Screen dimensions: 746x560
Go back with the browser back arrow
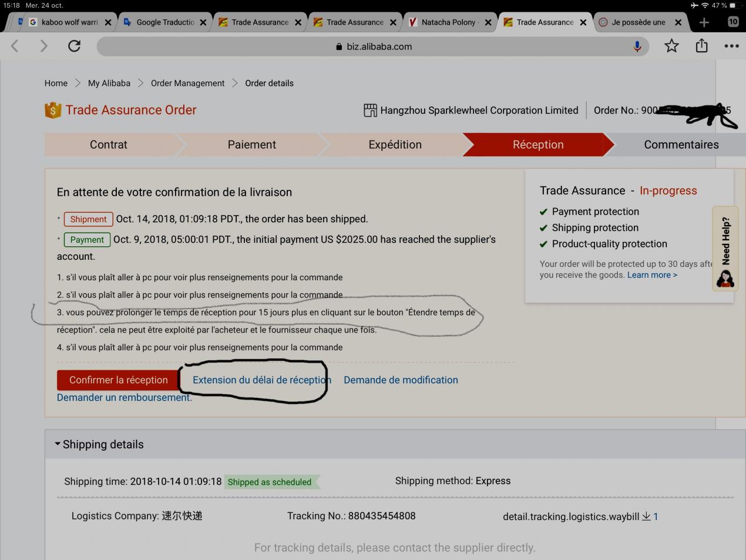15,46
